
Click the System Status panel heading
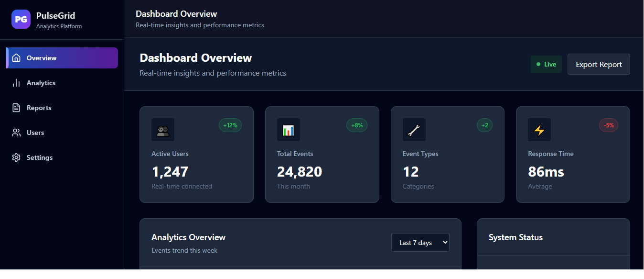click(x=515, y=237)
